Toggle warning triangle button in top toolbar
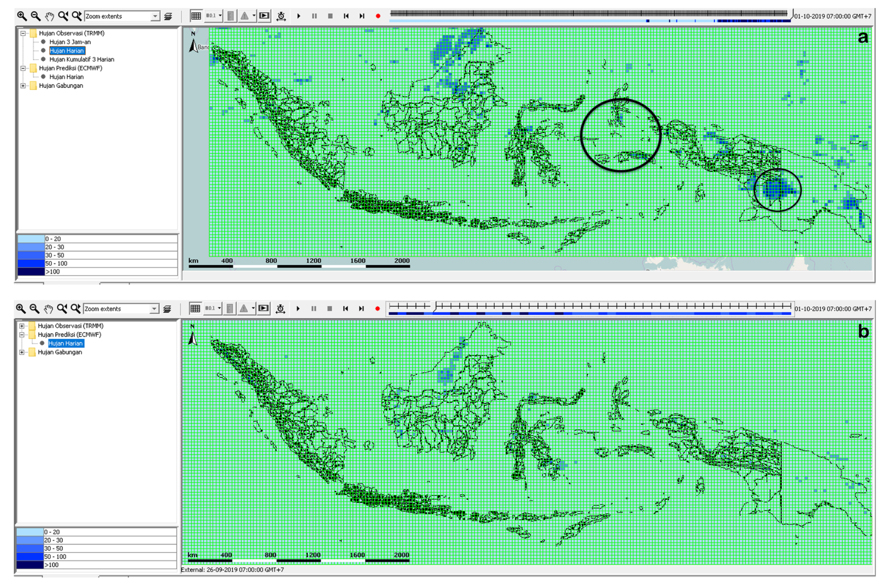The height and width of the screenshot is (588, 886). click(x=244, y=16)
